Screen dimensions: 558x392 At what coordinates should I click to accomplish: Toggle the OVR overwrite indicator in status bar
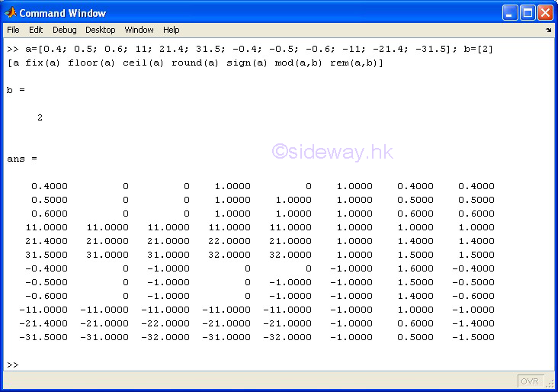pos(530,381)
